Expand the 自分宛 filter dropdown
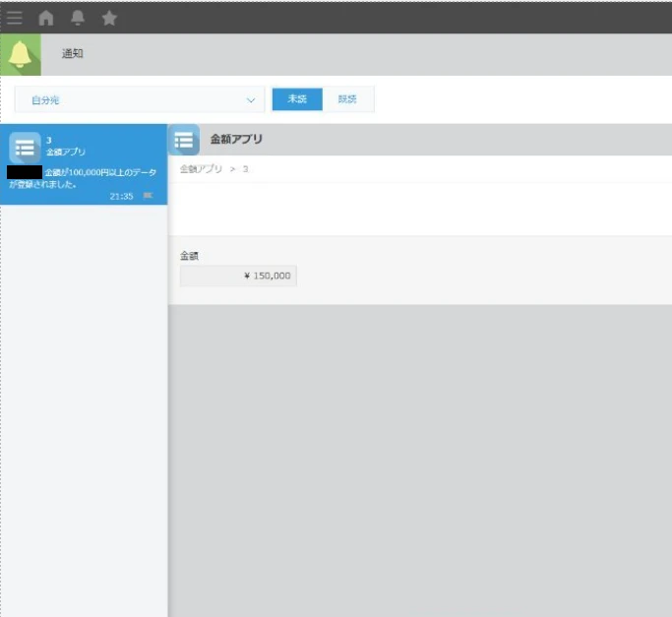Viewport: 672px width, 617px height. click(140, 99)
